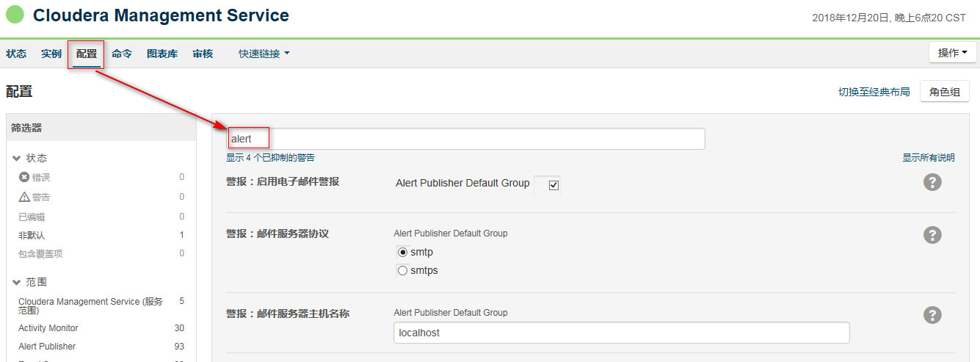Toggle the 启用电子邮件警报 checkbox
980x362 pixels.
[x=554, y=185]
